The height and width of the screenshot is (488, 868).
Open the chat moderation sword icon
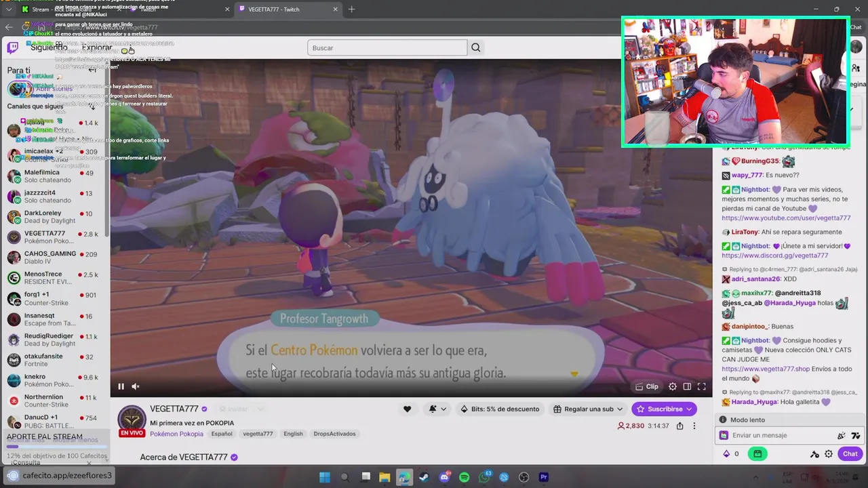pyautogui.click(x=815, y=454)
